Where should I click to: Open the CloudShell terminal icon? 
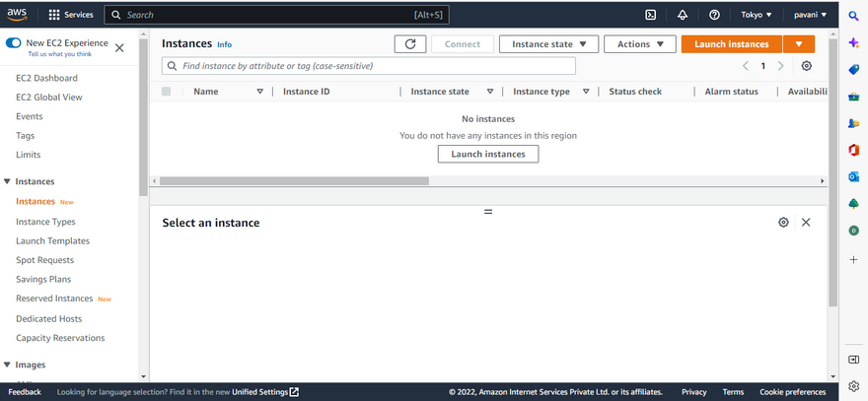651,15
